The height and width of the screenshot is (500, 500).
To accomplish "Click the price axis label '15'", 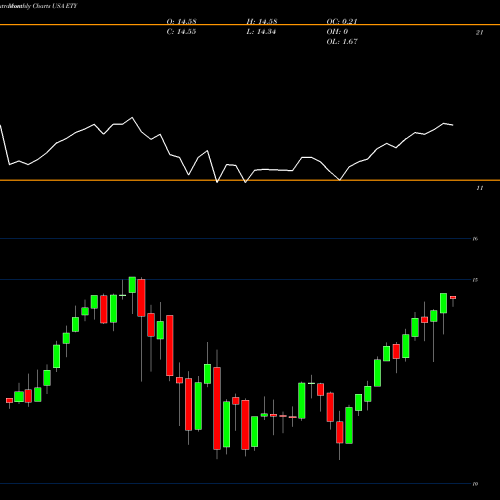I will pyautogui.click(x=475, y=280).
